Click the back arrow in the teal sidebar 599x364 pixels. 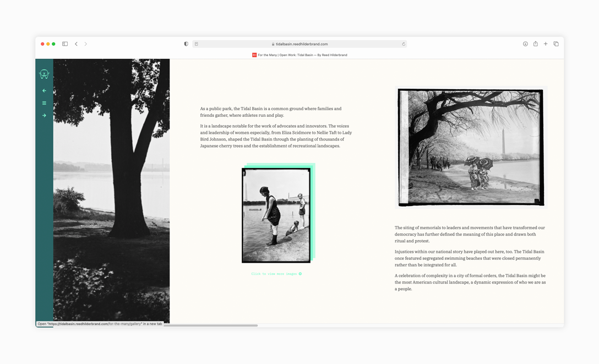tap(44, 90)
